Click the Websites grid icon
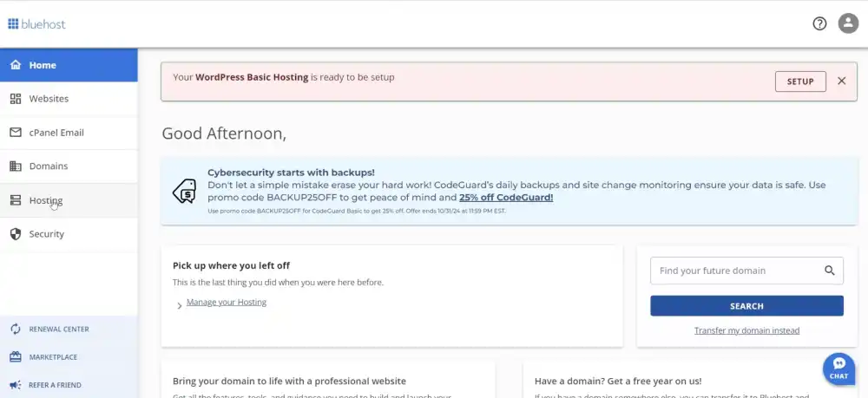The width and height of the screenshot is (868, 398). point(16,99)
